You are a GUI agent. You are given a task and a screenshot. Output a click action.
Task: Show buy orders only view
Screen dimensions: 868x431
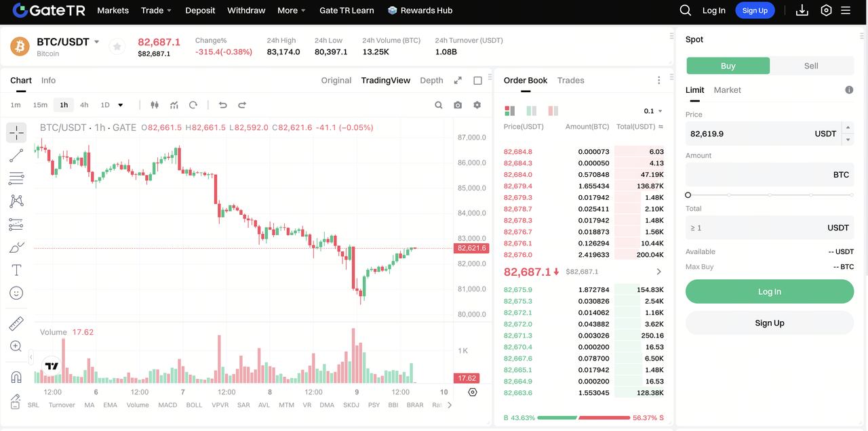[532, 110]
